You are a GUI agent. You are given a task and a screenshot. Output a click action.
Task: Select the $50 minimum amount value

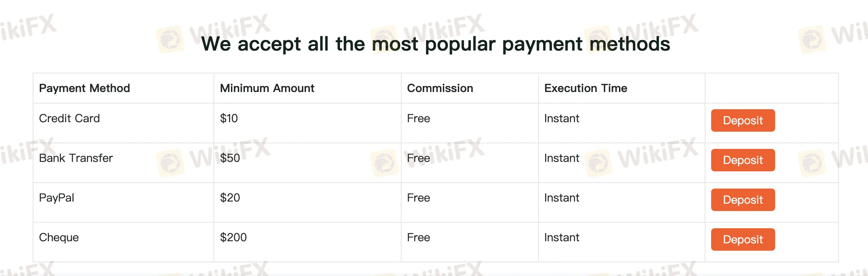pyautogui.click(x=230, y=158)
